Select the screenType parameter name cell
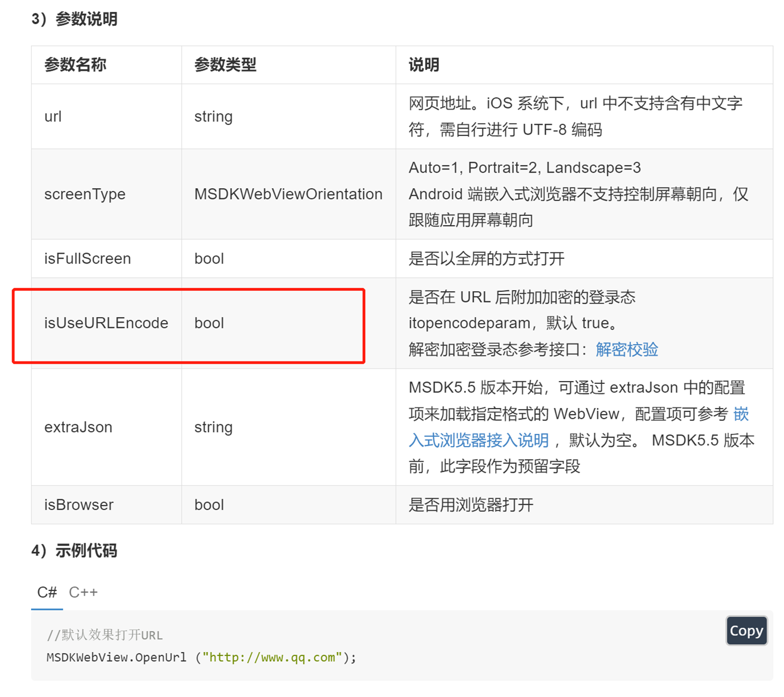Image resolution: width=784 pixels, height=697 pixels. coord(85,194)
